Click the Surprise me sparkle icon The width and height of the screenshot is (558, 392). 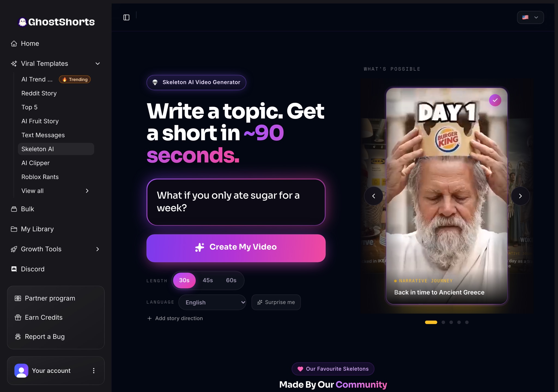pos(260,302)
